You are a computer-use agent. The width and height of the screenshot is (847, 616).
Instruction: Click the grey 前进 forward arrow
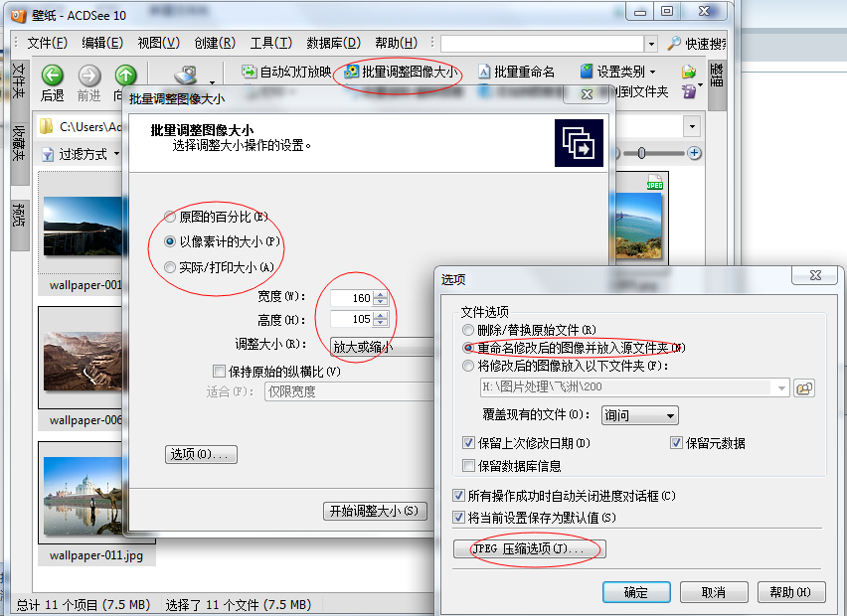(89, 77)
